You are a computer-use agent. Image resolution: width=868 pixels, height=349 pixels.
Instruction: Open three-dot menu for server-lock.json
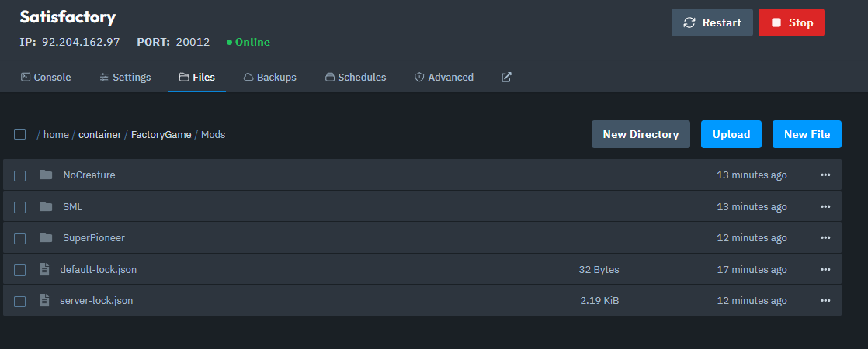[x=825, y=300]
